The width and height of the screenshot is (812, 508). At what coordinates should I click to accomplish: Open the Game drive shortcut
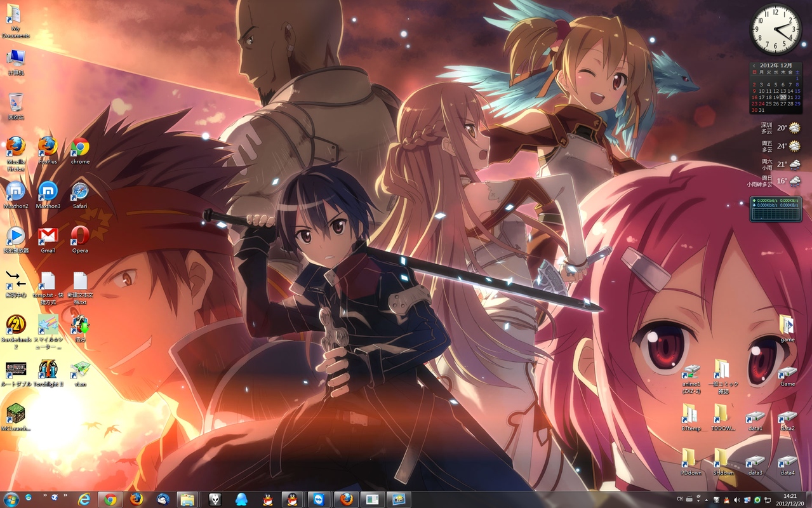[x=787, y=376]
